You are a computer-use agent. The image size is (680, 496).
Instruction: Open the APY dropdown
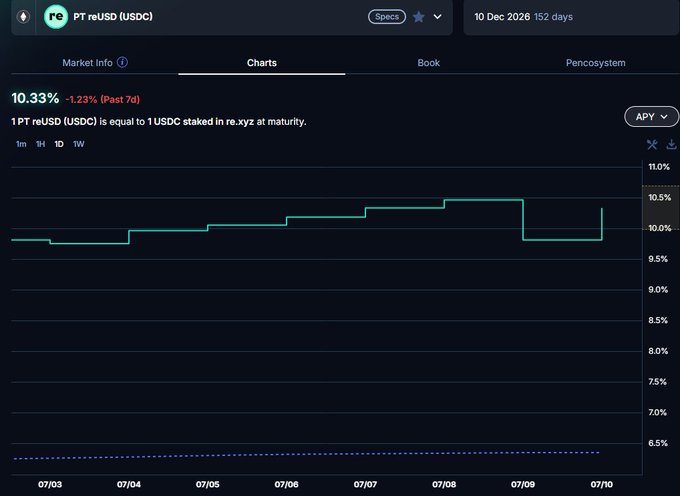651,117
